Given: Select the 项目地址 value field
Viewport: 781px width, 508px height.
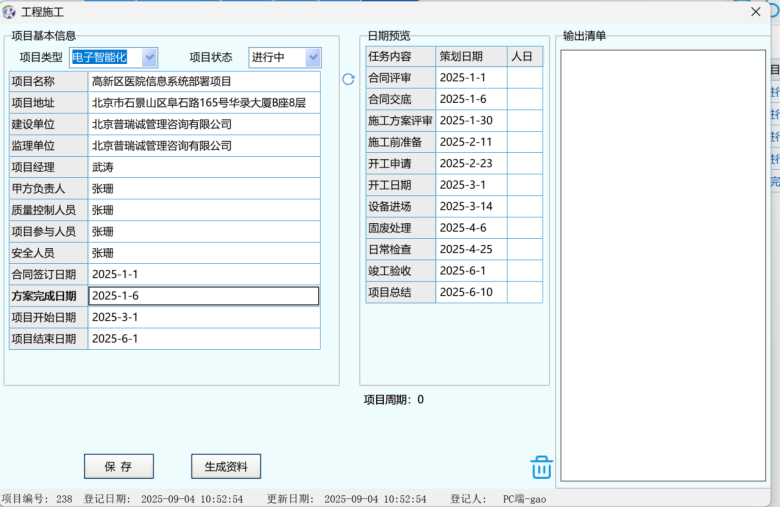Looking at the screenshot, I should pyautogui.click(x=204, y=103).
